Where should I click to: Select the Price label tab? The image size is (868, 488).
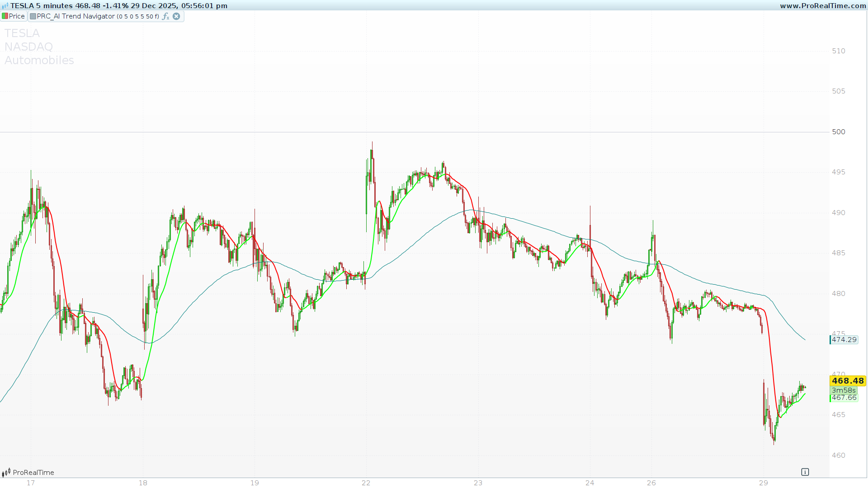click(17, 16)
